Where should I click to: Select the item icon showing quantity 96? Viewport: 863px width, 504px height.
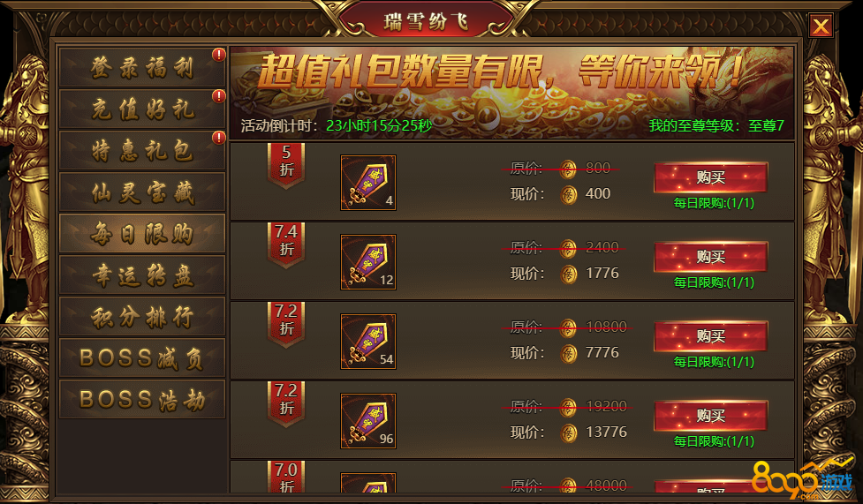(x=368, y=421)
